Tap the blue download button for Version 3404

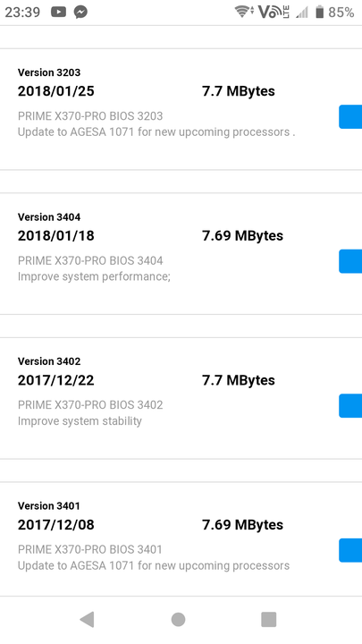(x=350, y=261)
